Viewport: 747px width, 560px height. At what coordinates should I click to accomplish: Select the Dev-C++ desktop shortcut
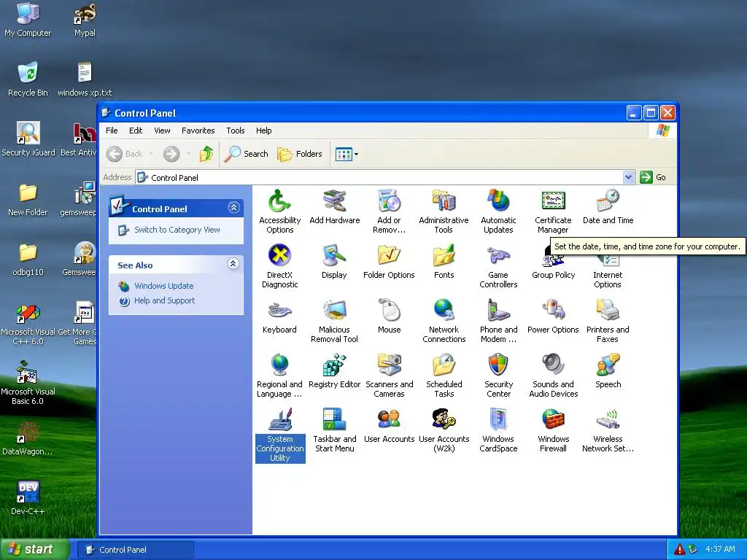click(28, 497)
